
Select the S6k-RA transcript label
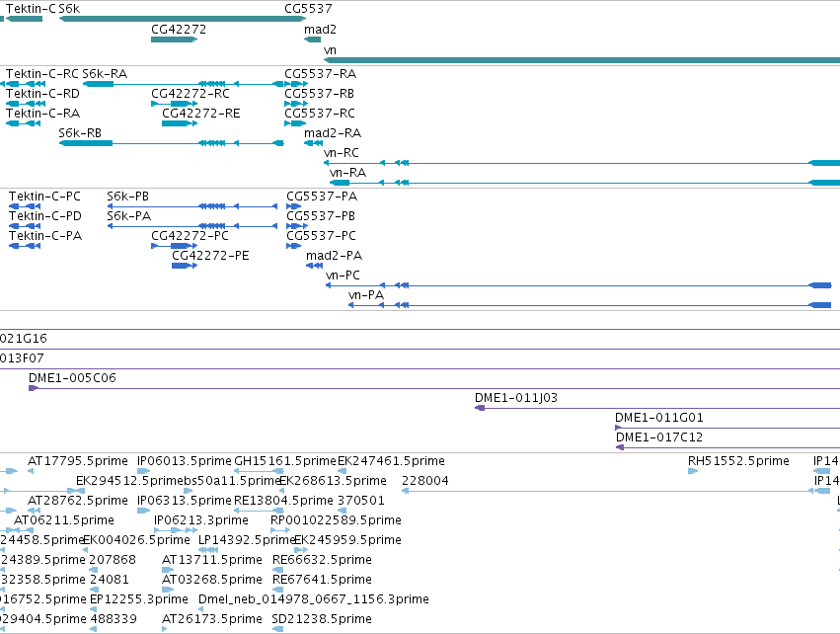pos(105,74)
